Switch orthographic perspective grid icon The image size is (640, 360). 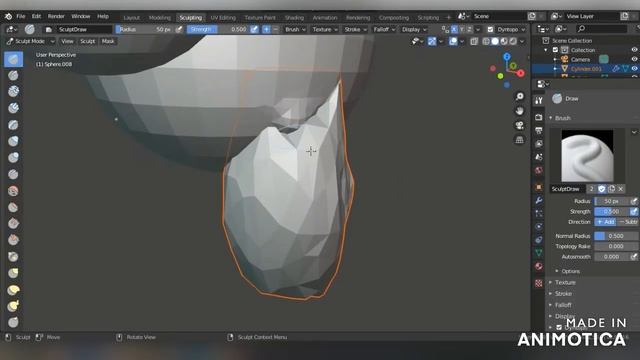pyautogui.click(x=519, y=140)
